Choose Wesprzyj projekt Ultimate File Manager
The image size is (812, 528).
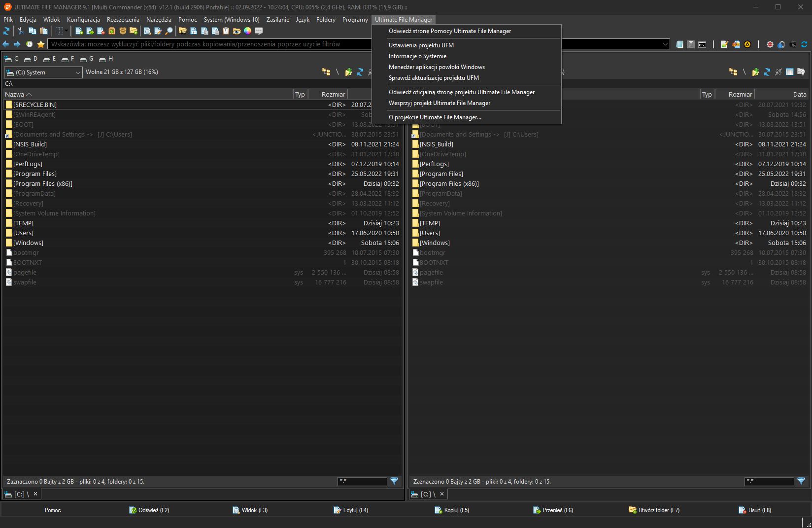467,103
